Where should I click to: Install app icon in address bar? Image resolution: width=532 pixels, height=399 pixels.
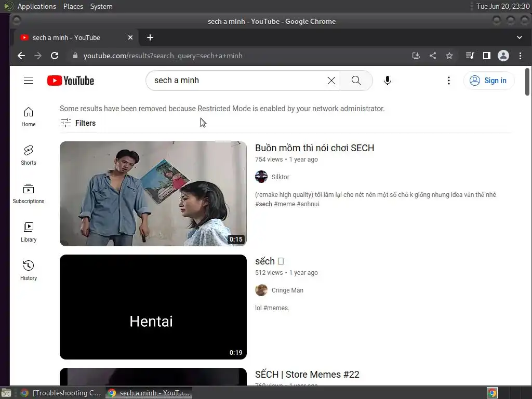(x=416, y=56)
